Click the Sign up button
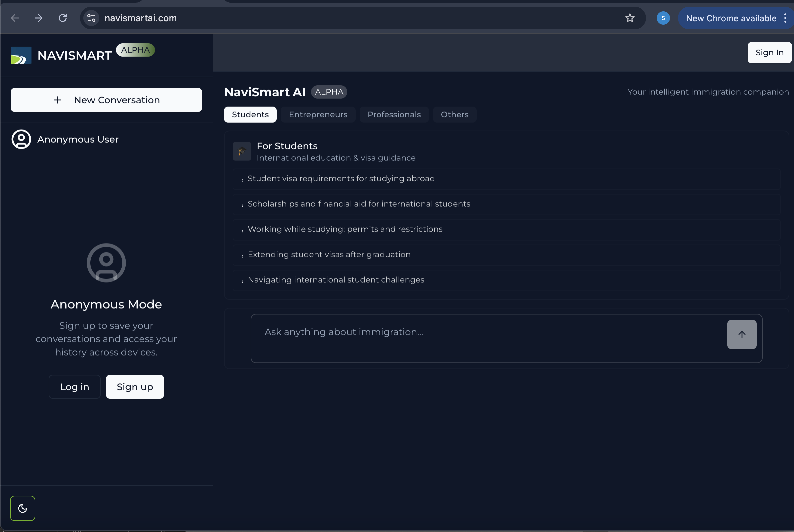Image resolution: width=794 pixels, height=532 pixels. tap(134, 386)
